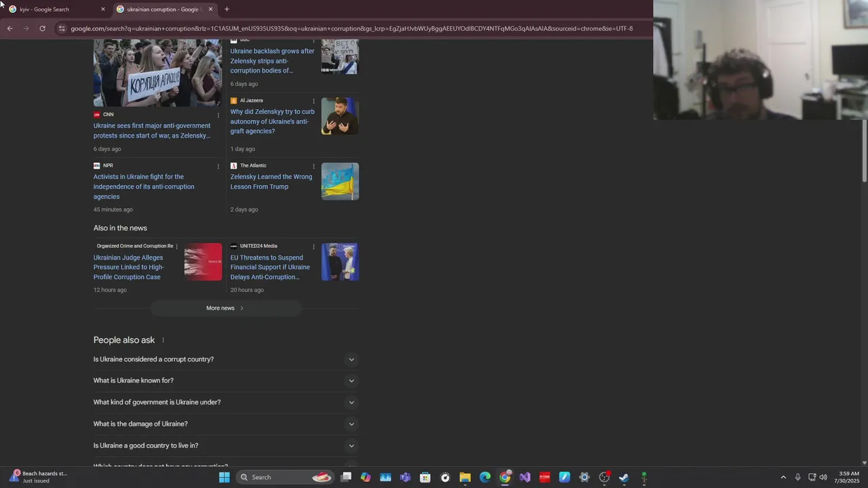The image size is (868, 488).
Task: Click the More news button
Action: [x=225, y=308]
